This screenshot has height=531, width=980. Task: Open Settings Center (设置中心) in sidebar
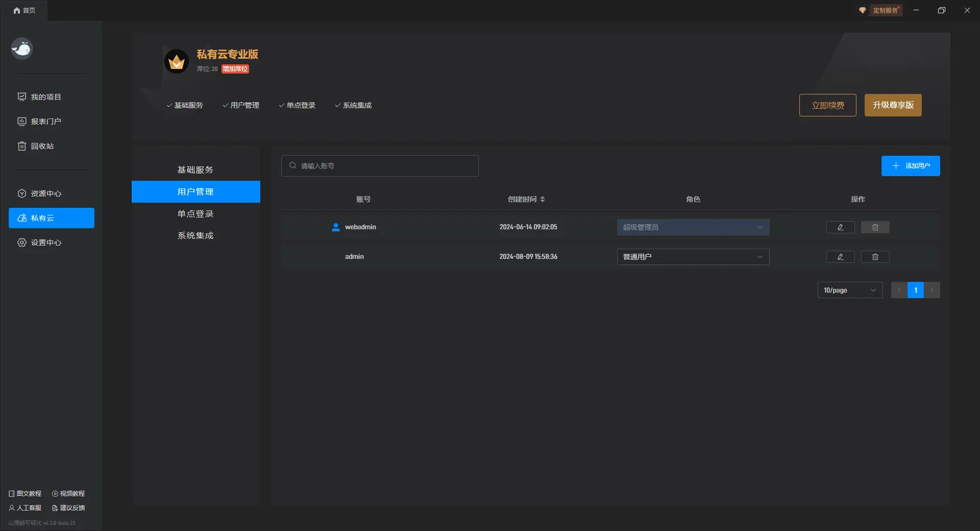pyautogui.click(x=46, y=243)
